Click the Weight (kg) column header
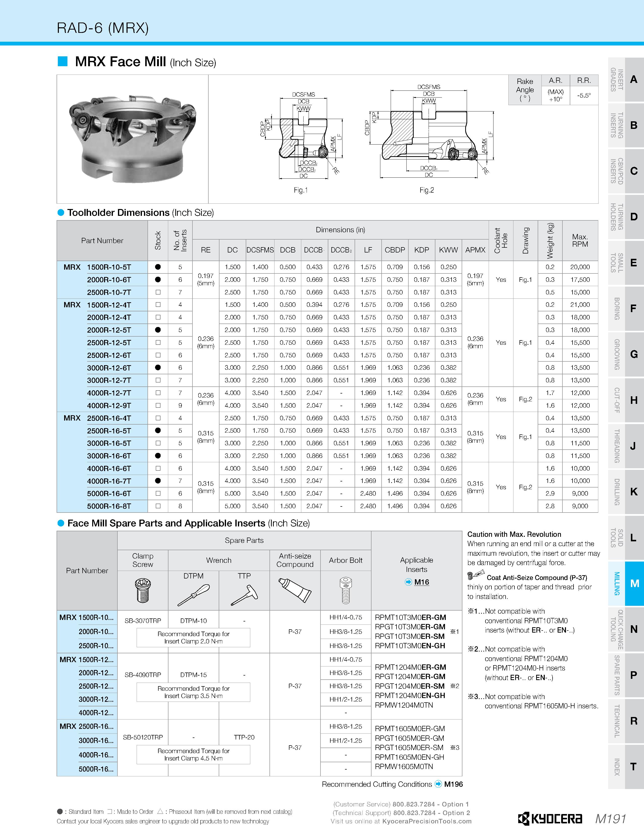The width and height of the screenshot is (644, 834). [550, 241]
